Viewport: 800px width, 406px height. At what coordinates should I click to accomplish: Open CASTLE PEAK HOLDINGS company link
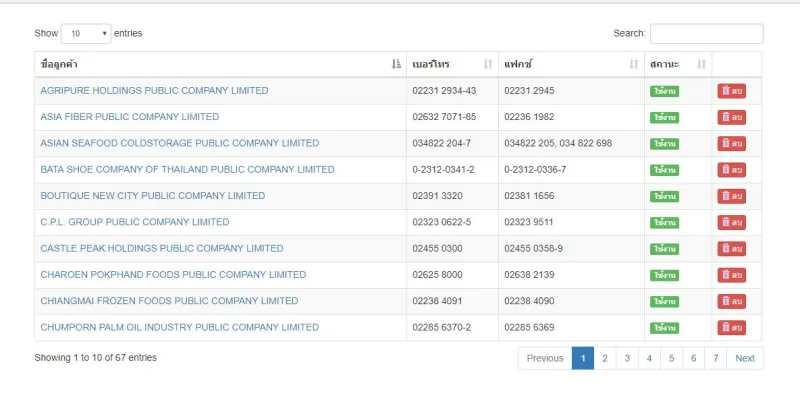[162, 248]
